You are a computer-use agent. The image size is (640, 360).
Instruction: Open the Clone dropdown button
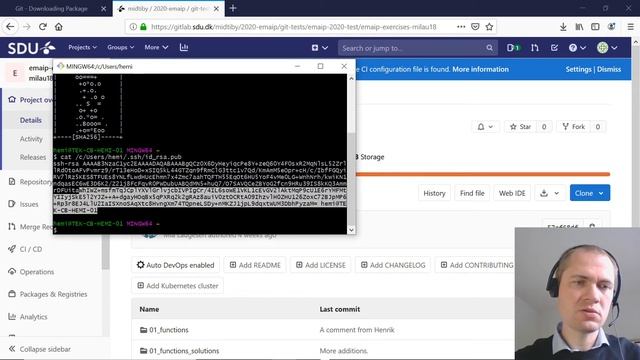pos(590,193)
